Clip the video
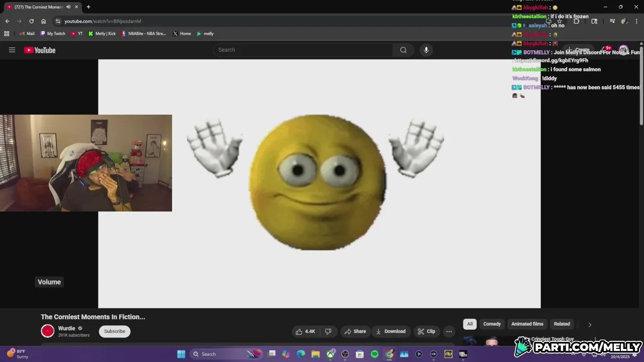The width and height of the screenshot is (644, 362). click(426, 331)
